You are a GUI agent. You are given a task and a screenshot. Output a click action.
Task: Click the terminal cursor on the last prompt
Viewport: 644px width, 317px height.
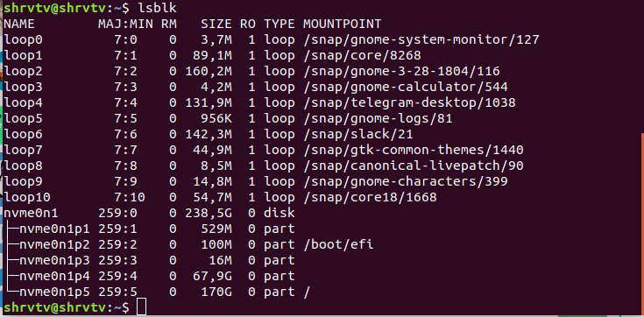(141, 307)
